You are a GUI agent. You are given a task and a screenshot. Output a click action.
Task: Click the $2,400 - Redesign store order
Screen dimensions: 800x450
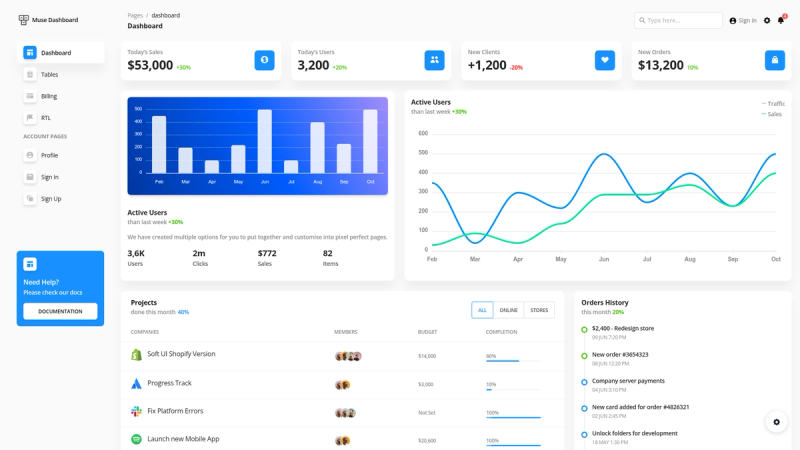coord(623,329)
